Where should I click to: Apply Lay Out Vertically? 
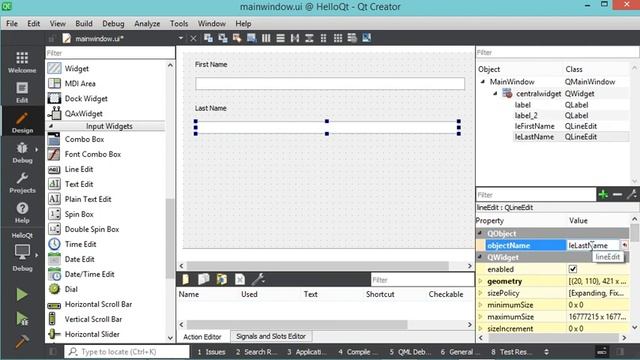(280, 38)
